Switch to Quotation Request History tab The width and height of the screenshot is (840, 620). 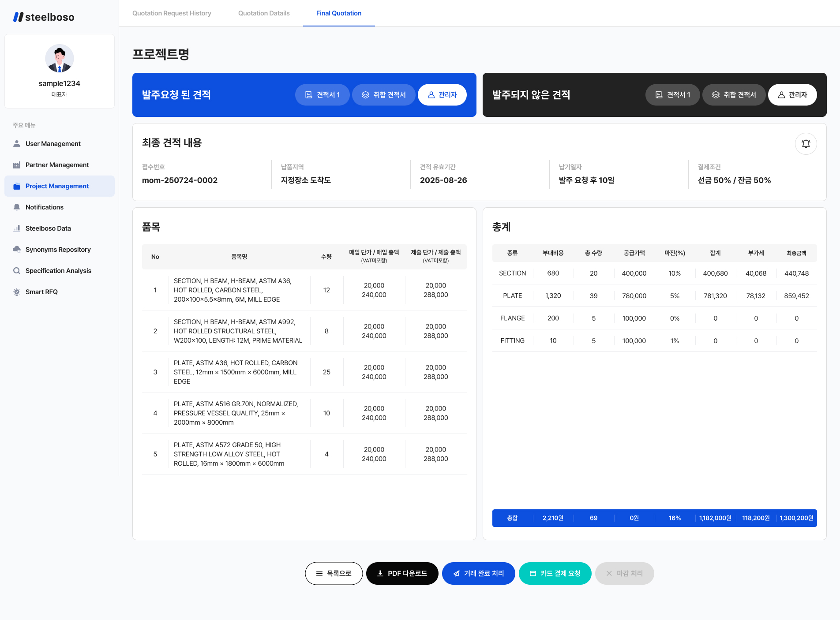point(172,13)
